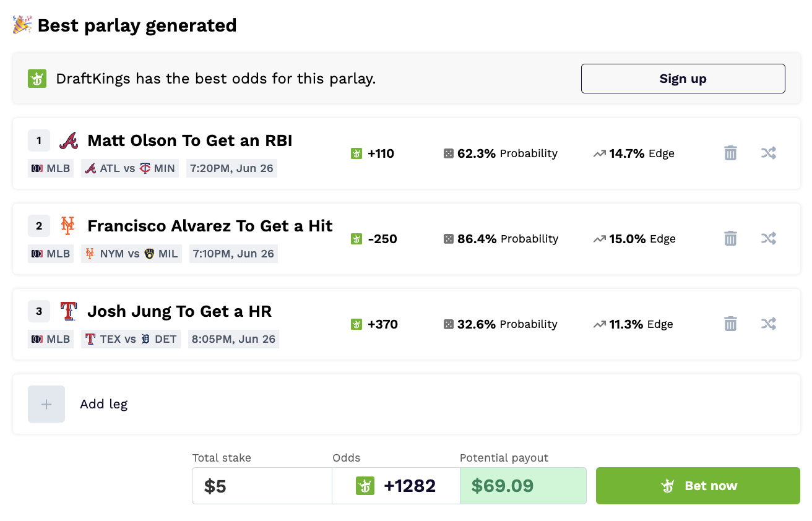Click the Atlanta Braves team logo
Screen dimensions: 812x521
click(69, 141)
